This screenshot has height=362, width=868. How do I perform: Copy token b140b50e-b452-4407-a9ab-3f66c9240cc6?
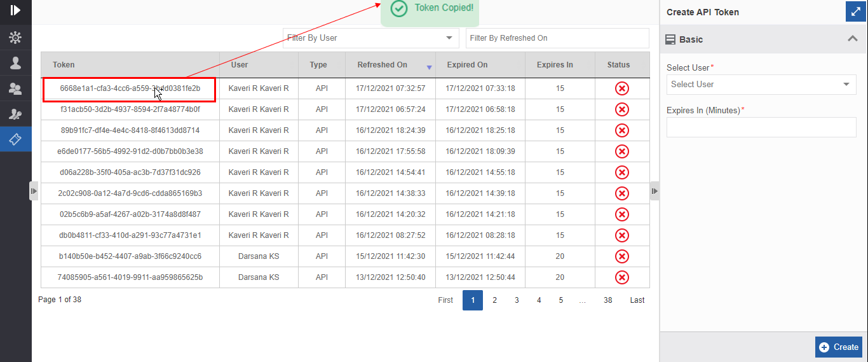(130, 256)
